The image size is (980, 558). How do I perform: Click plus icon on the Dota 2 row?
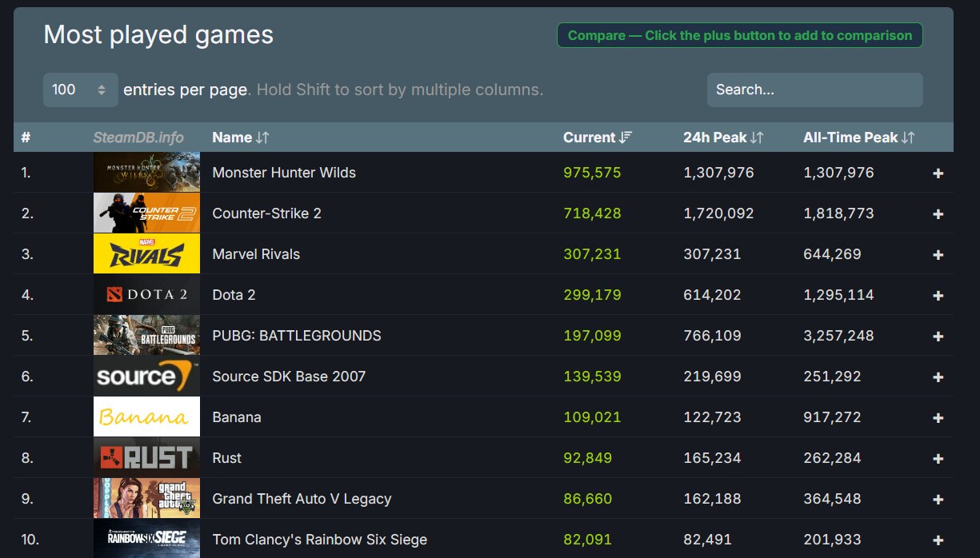938,296
